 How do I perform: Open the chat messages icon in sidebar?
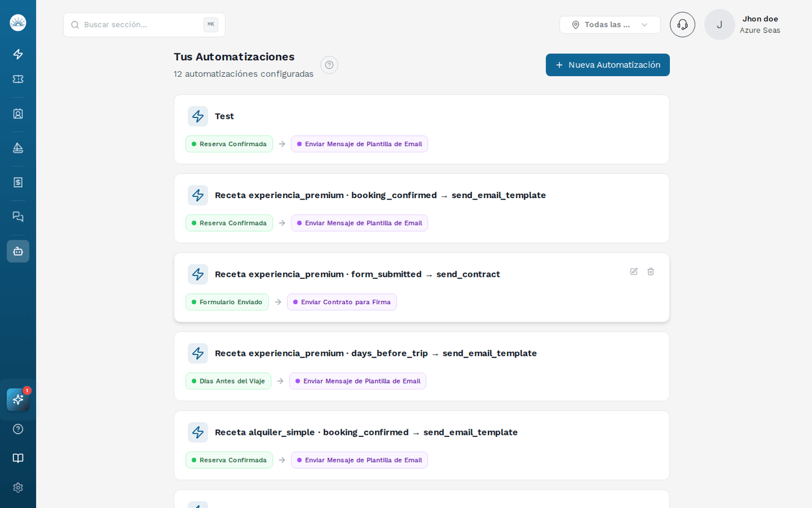(x=18, y=217)
